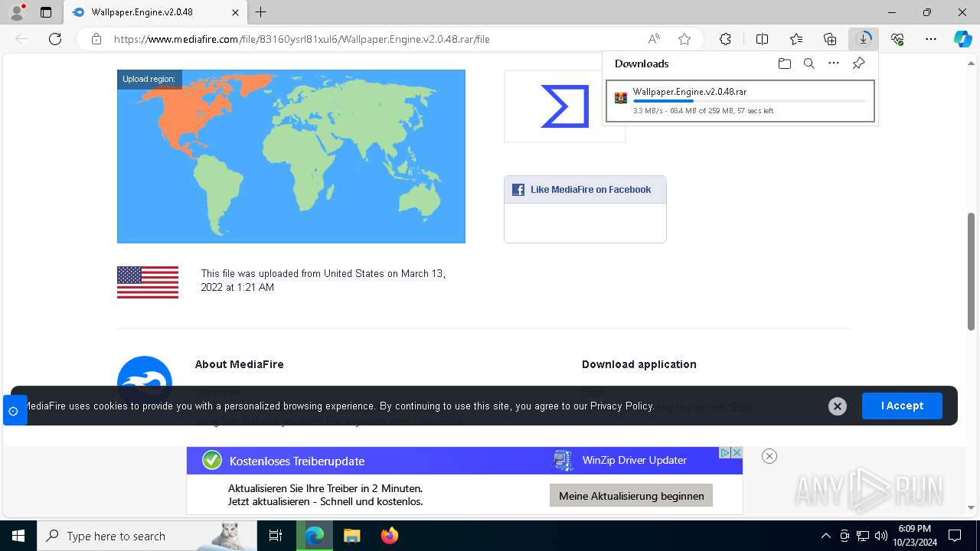
Task: Open the blue privacy settings side icon
Action: click(14, 411)
